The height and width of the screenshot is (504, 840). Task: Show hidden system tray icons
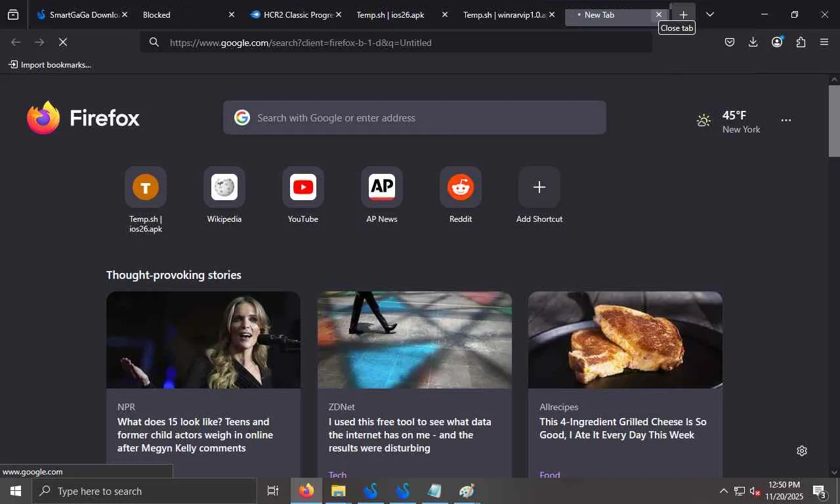pyautogui.click(x=724, y=491)
